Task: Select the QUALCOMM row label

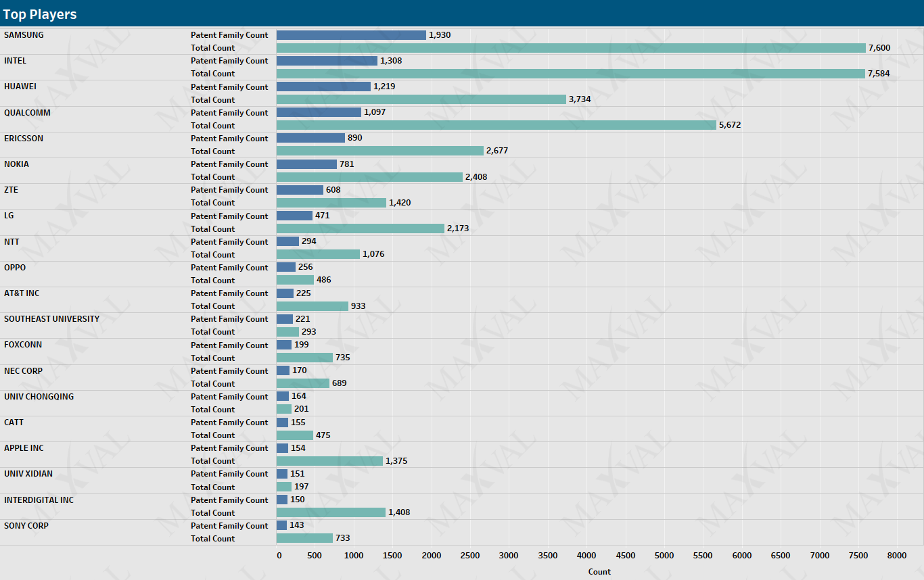Action: point(27,112)
